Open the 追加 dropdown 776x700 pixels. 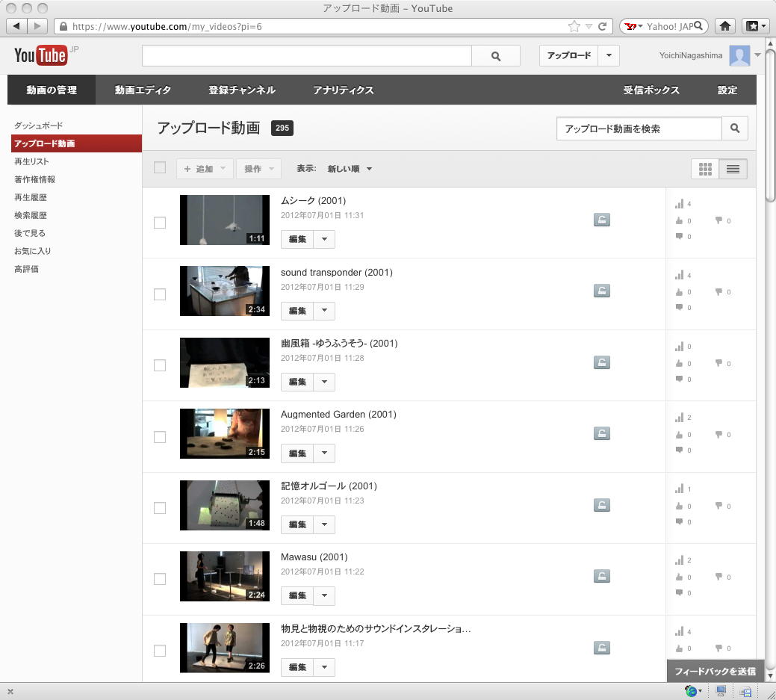click(205, 169)
